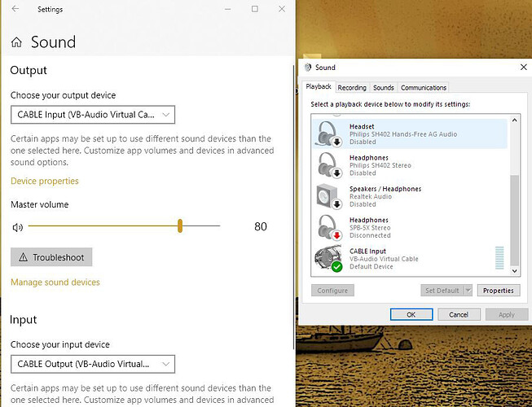The width and height of the screenshot is (532, 407).
Task: Switch to the Sounds tab
Action: (x=384, y=88)
